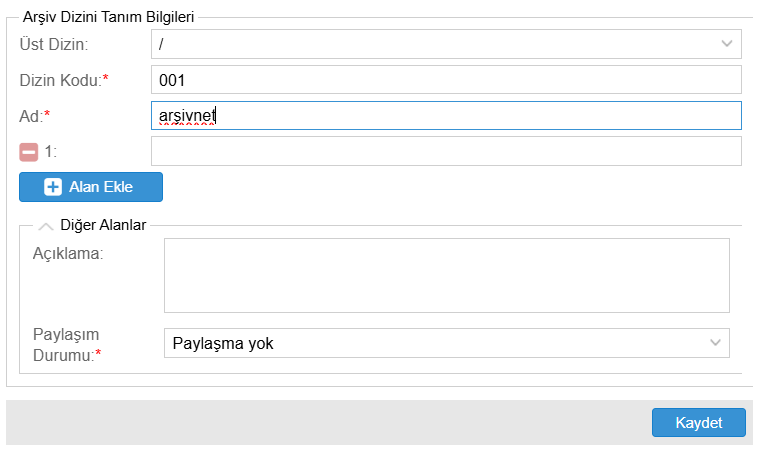Click inside the Açıklama text area

pyautogui.click(x=446, y=275)
